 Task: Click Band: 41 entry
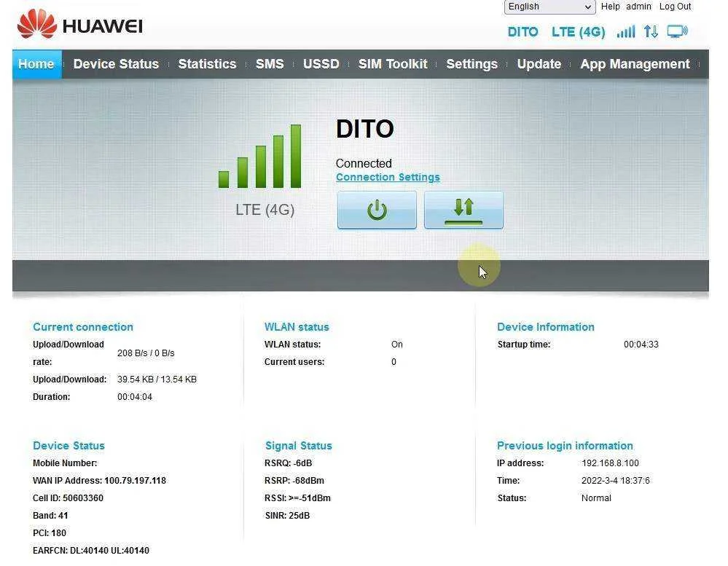(50, 516)
